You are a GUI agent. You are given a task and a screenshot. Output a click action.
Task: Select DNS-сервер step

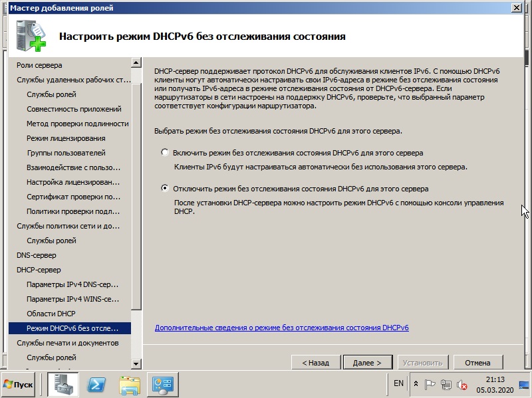[37, 254]
